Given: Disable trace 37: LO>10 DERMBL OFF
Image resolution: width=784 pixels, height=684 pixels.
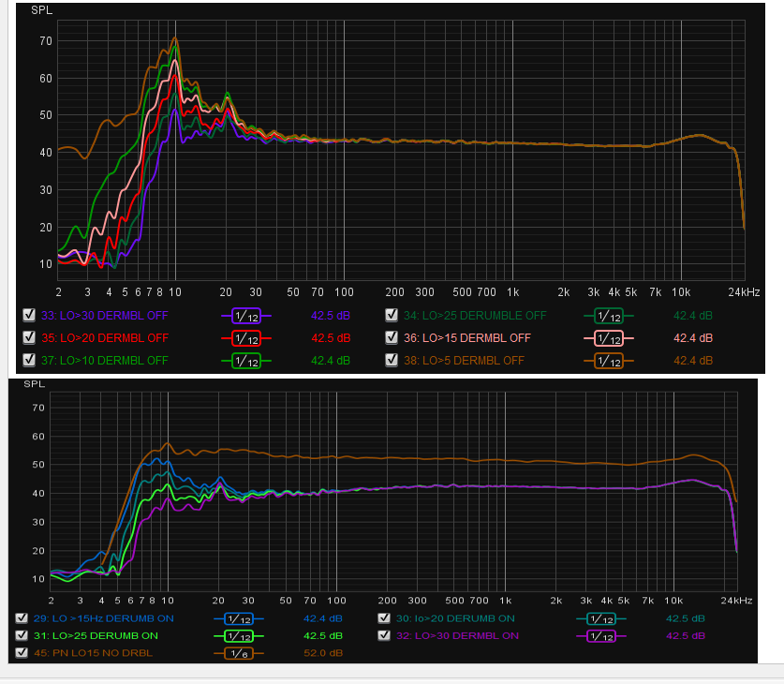Looking at the screenshot, I should click(x=29, y=360).
